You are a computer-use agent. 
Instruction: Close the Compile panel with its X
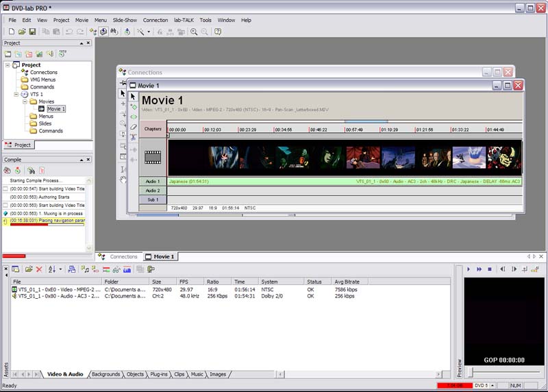point(88,160)
